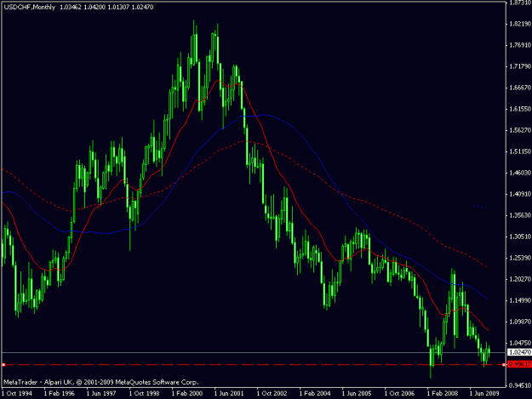Click the 1.66670 price axis label
Screen dimensions: 532x399
tap(520, 88)
